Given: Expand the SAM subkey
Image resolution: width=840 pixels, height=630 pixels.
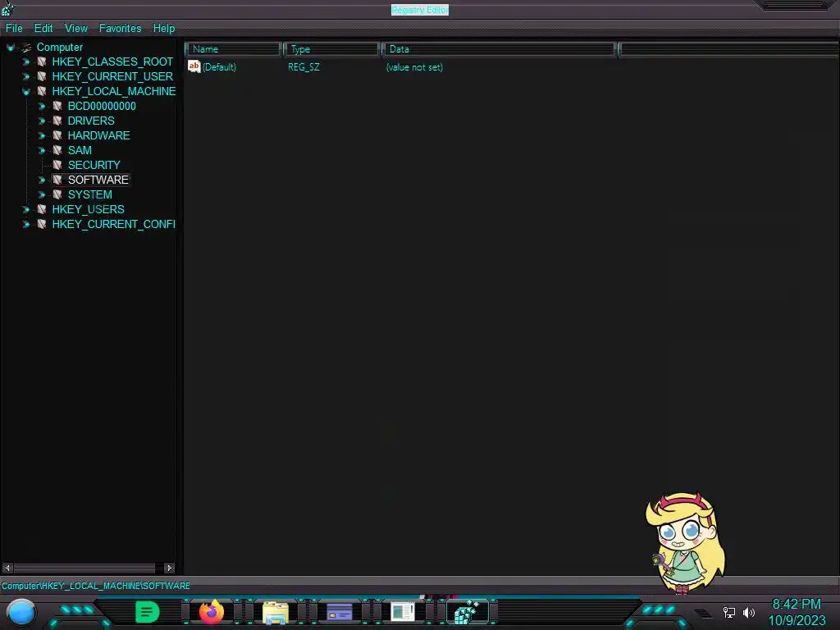Looking at the screenshot, I should click(x=41, y=151).
